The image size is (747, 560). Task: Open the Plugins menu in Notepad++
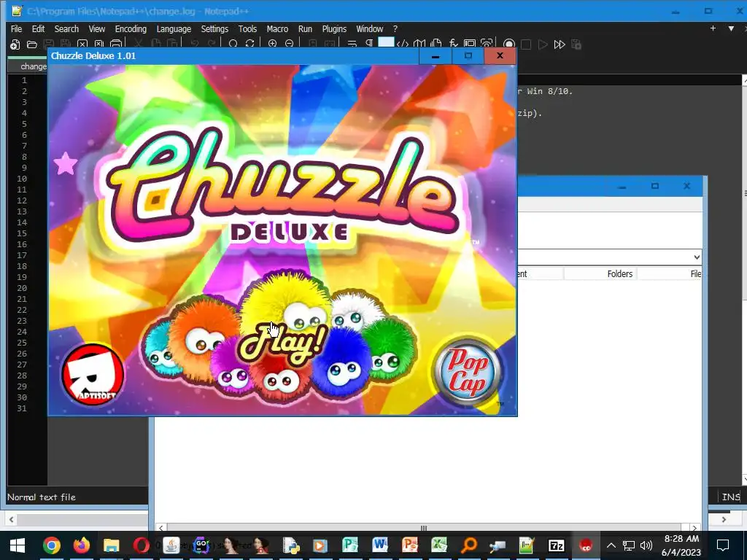pos(334,29)
